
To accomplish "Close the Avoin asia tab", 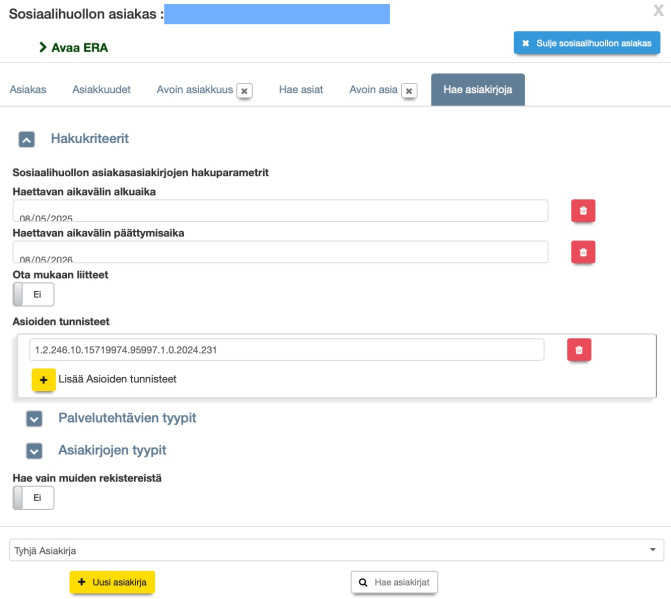I will [x=409, y=91].
